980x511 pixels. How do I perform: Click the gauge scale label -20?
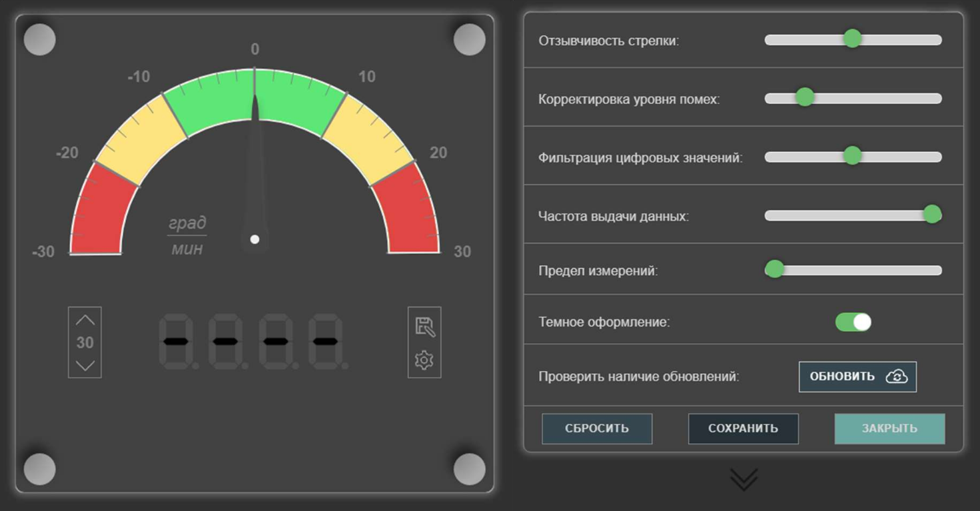coord(67,153)
